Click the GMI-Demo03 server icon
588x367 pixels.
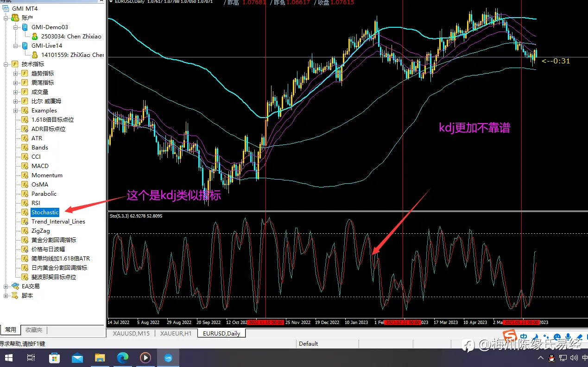pyautogui.click(x=25, y=27)
